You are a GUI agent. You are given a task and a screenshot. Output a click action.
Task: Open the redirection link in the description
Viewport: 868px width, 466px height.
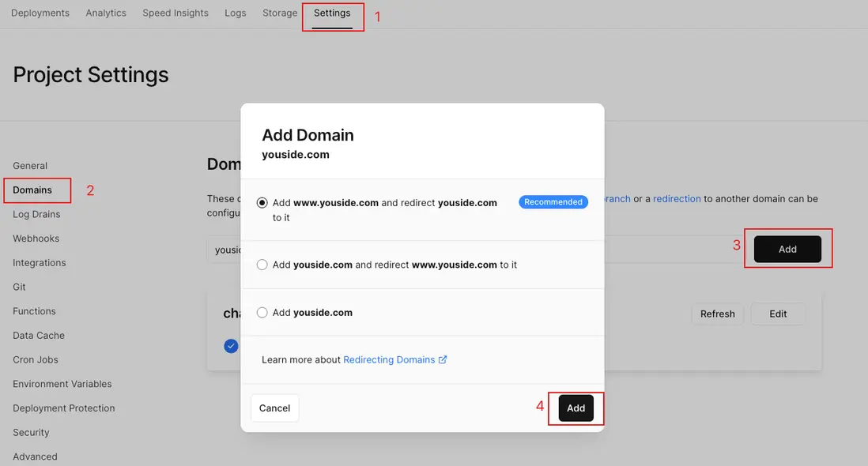coord(677,198)
